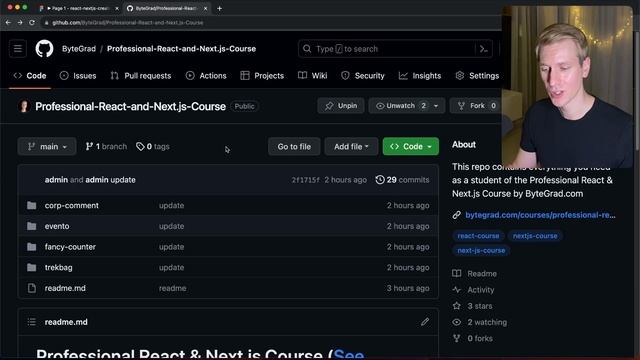The image size is (640, 360).
Task: Open the Actions tab
Action: pos(206,76)
